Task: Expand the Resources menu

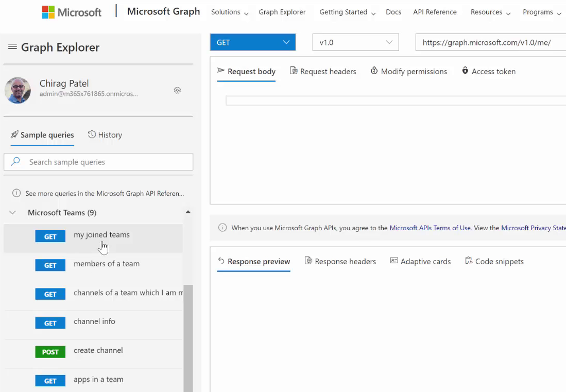Action: 490,12
